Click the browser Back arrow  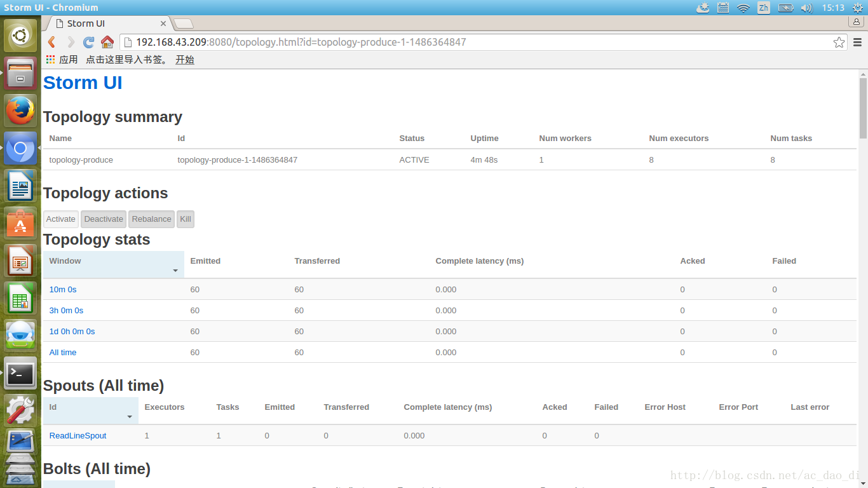(52, 42)
